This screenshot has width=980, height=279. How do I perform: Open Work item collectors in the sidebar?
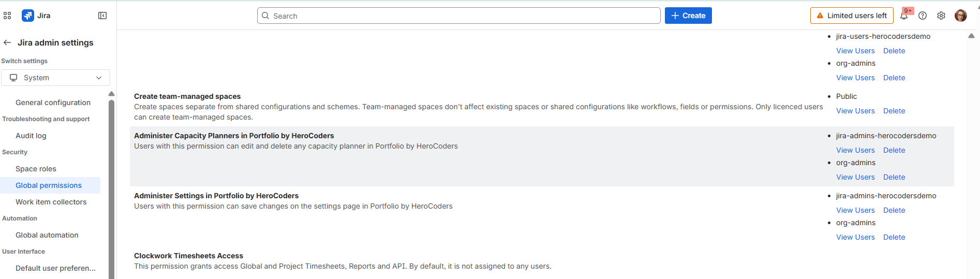(x=51, y=202)
